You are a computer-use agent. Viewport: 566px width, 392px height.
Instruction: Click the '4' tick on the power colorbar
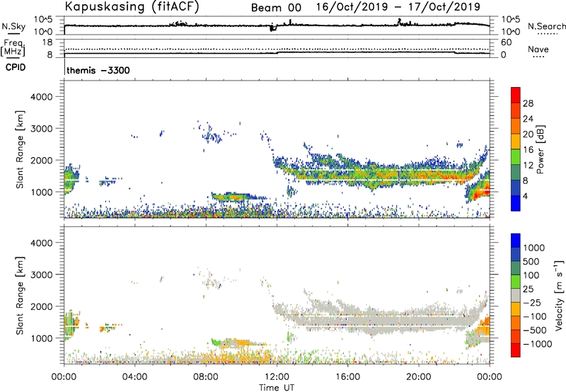pyautogui.click(x=525, y=196)
